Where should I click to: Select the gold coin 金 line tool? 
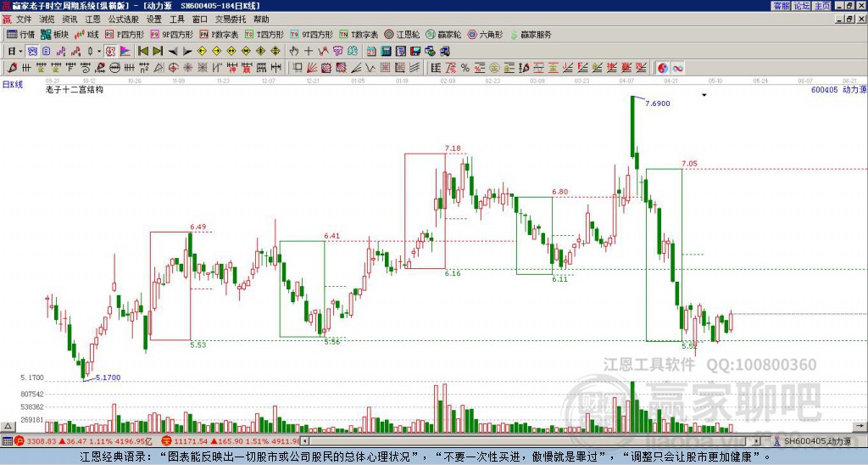pos(494,68)
